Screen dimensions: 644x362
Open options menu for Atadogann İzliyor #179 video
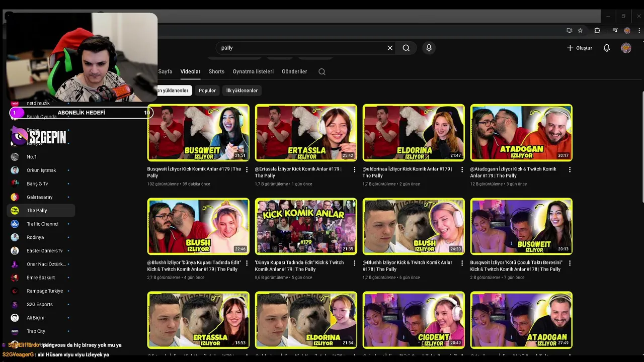(570, 170)
